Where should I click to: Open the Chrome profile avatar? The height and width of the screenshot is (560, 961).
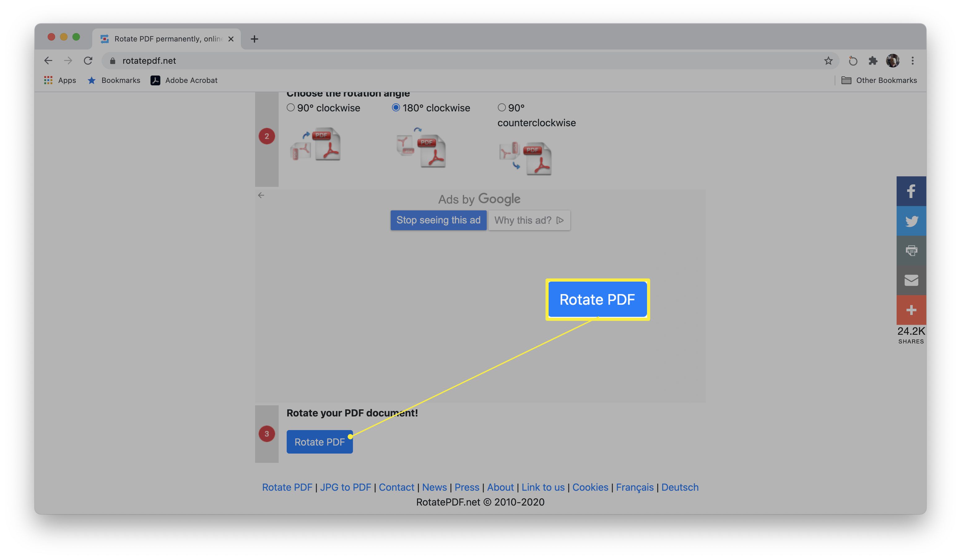892,61
